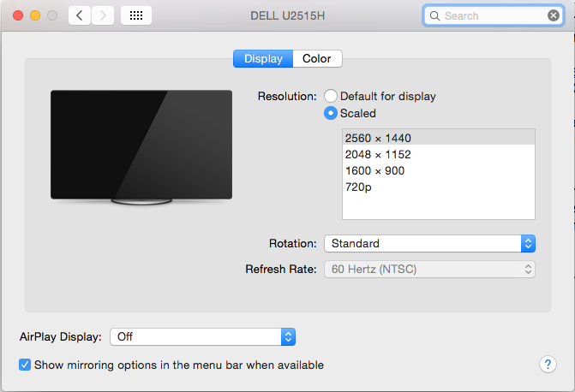The image size is (575, 392).
Task: Open the Rotation Standard dropdown
Action: click(x=429, y=244)
